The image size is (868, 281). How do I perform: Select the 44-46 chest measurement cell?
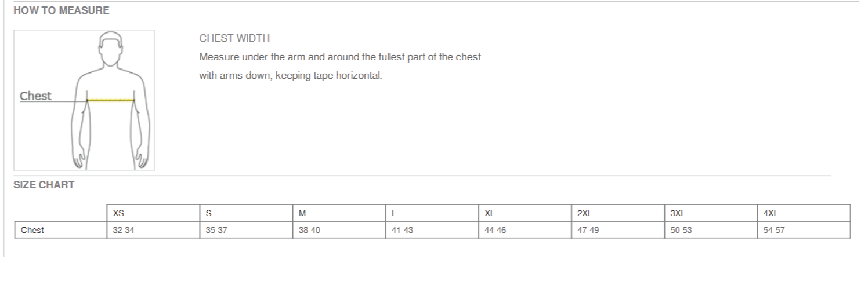[525, 230]
